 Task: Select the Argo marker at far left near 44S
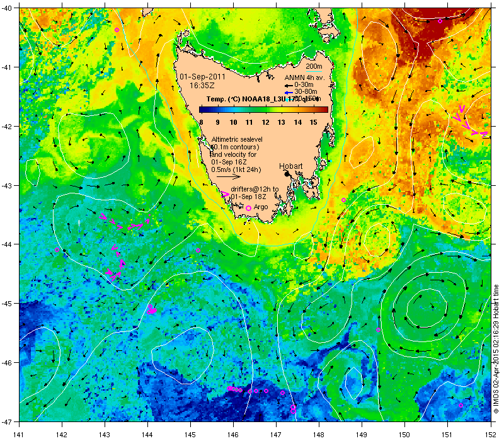57,249
